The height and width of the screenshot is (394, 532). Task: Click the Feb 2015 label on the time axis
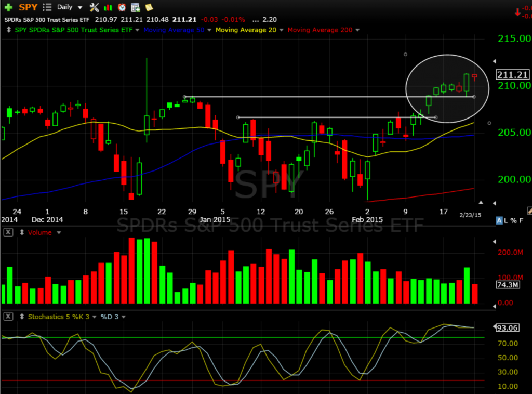click(x=367, y=219)
